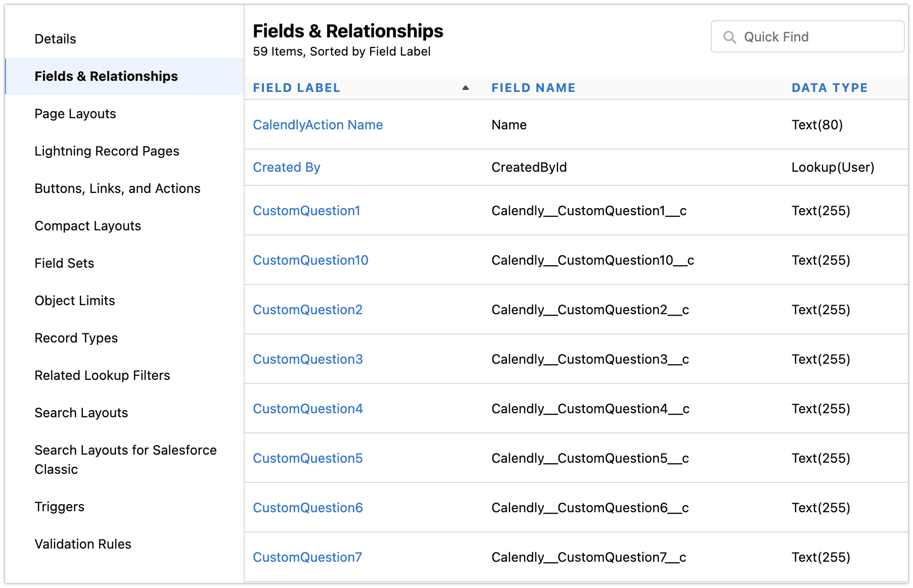Viewport: 913px width, 588px height.
Task: Open Search Layouts for Salesforce Classic
Action: coord(125,459)
